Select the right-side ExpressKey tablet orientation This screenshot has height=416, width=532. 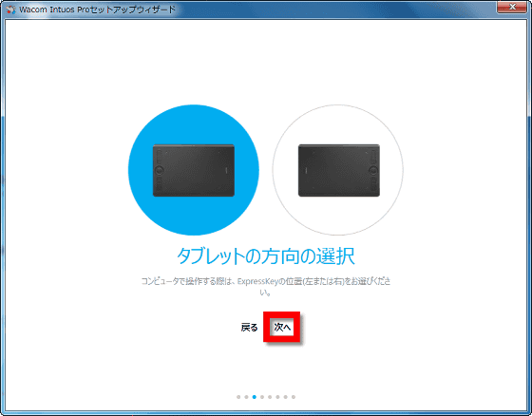click(338, 170)
